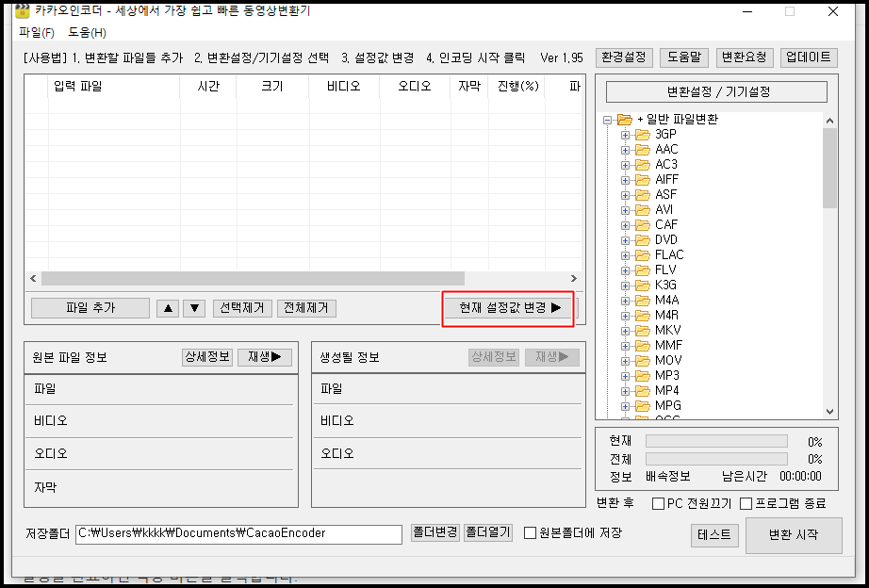Viewport: 869px width, 588px height.
Task: Collapse the 일반 파일변환 tree root
Action: [608, 120]
